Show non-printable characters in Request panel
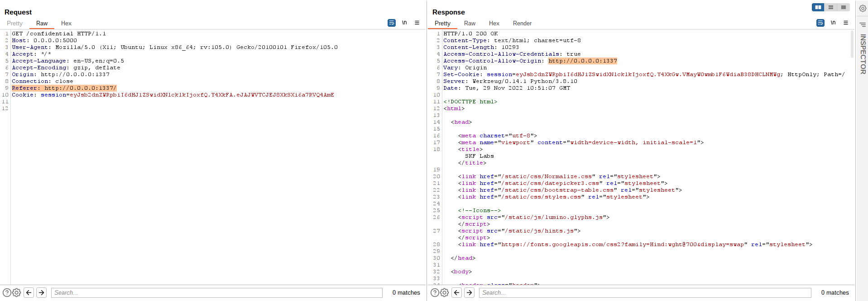The width and height of the screenshot is (868, 301). pyautogui.click(x=404, y=23)
